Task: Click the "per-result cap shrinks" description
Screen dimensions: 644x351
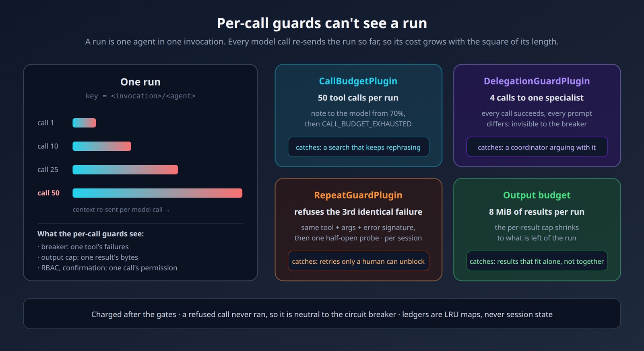Action: click(537, 228)
